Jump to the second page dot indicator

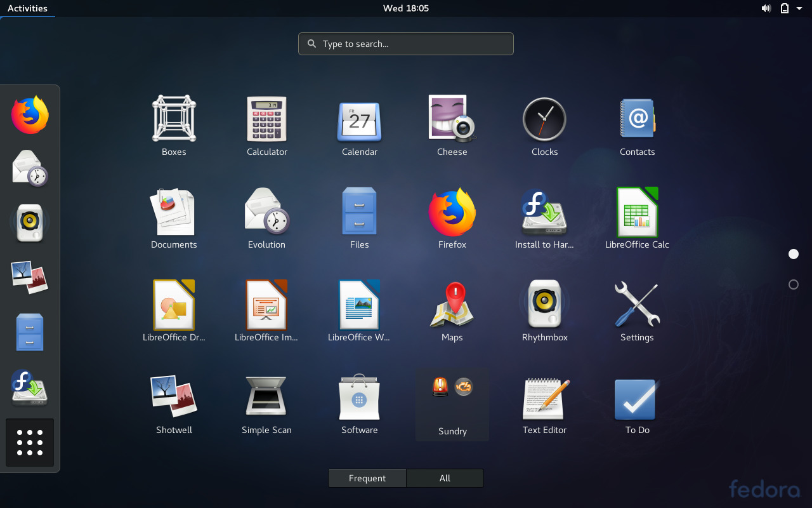(x=793, y=284)
